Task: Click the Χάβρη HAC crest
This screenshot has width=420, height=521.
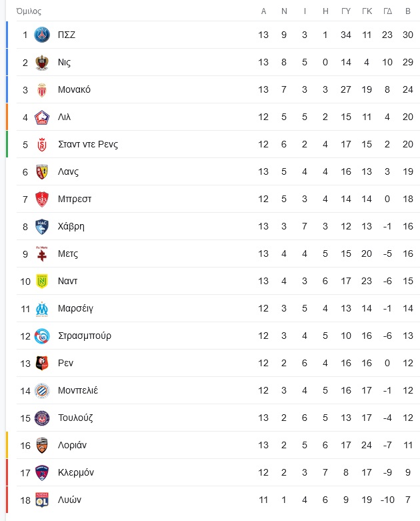Action: 42,227
